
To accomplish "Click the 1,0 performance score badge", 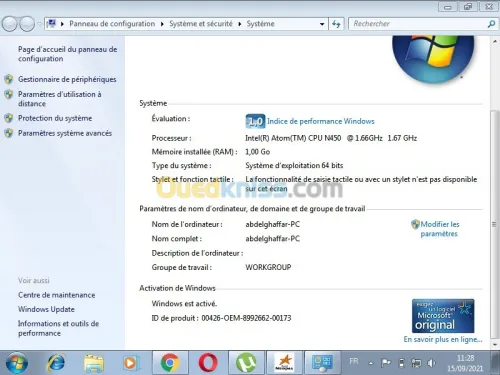I will click(x=255, y=121).
